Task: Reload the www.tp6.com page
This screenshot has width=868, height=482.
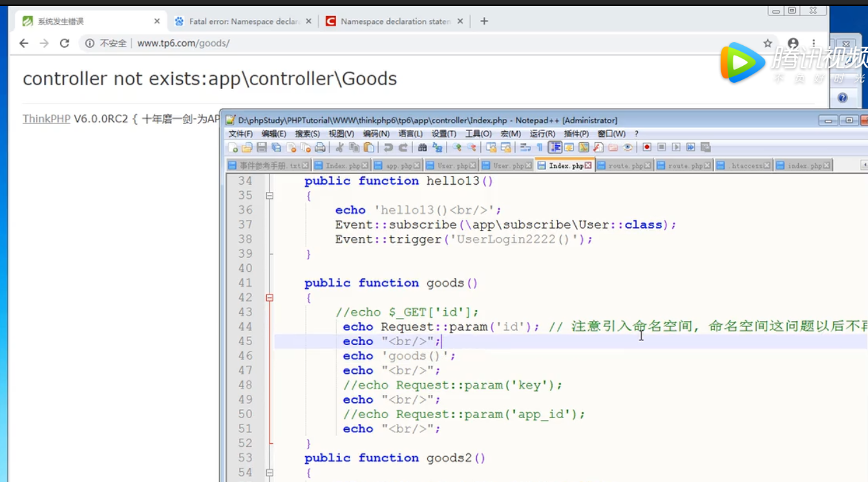Action: coord(64,43)
